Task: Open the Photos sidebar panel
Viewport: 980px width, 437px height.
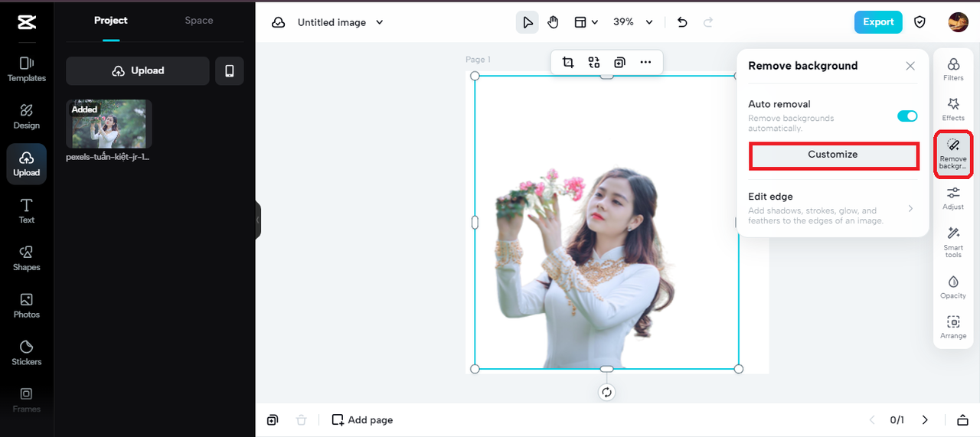Action: coord(27,305)
